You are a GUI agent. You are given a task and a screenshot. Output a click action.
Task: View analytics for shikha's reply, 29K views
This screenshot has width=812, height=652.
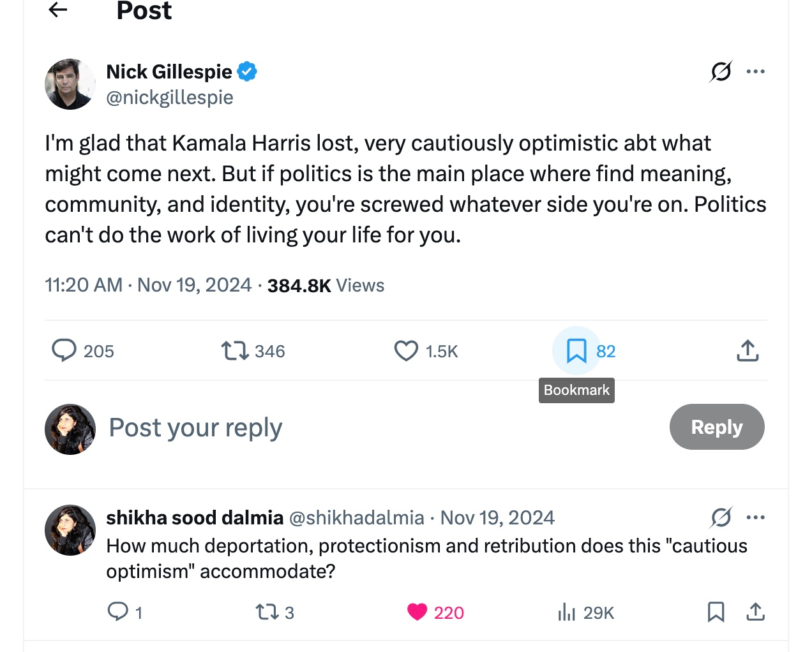pos(566,612)
